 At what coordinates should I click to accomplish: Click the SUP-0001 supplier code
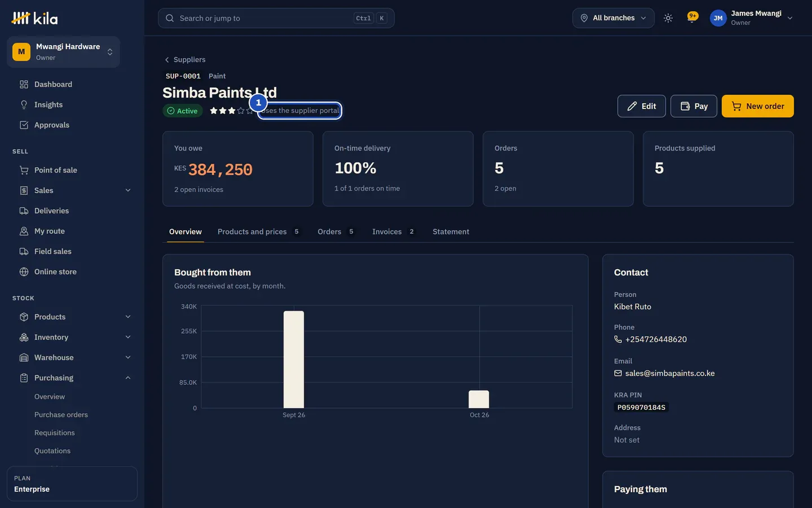pos(183,76)
